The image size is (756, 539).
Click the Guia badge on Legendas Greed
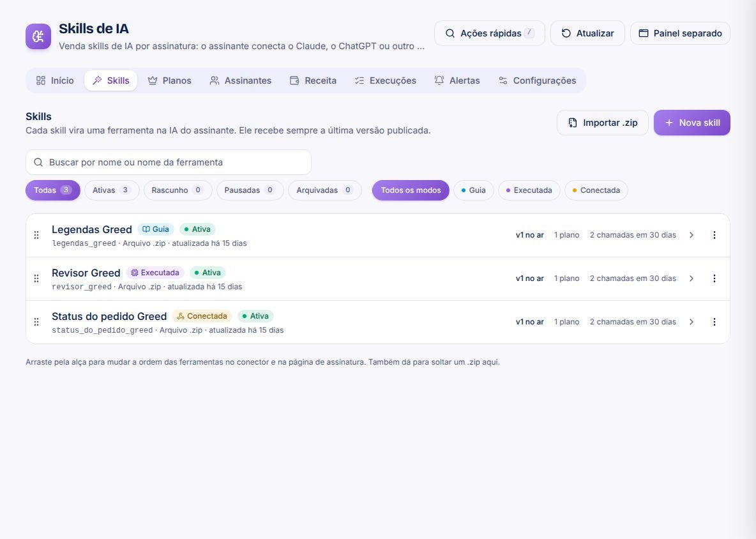156,229
